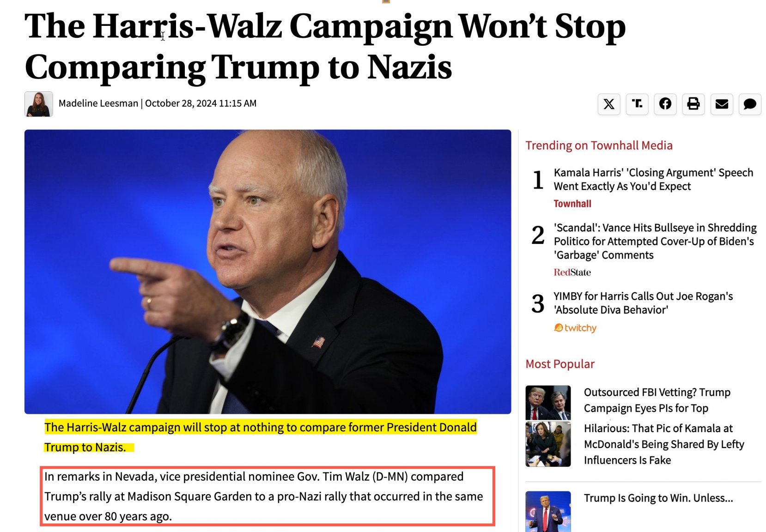Viewport: 766px width, 532px height.
Task: Email this article via envelope icon
Action: coord(722,104)
